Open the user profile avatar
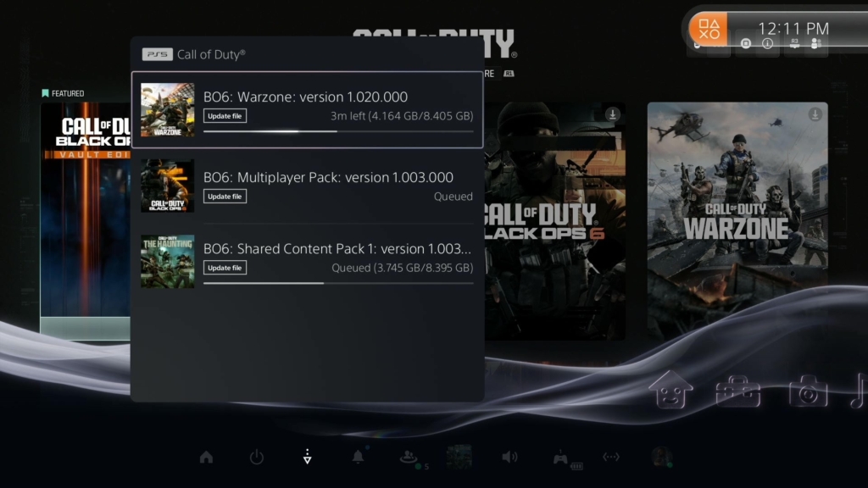The width and height of the screenshot is (868, 488). click(661, 457)
